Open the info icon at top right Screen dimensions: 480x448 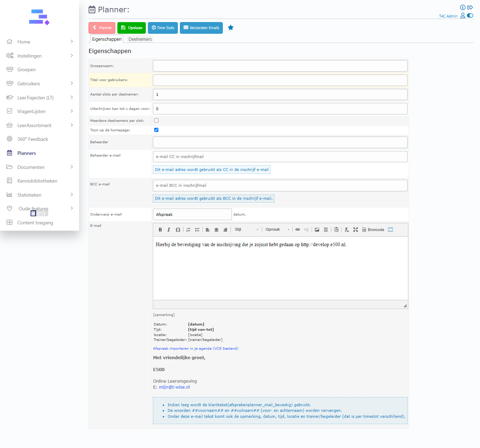tap(462, 7)
